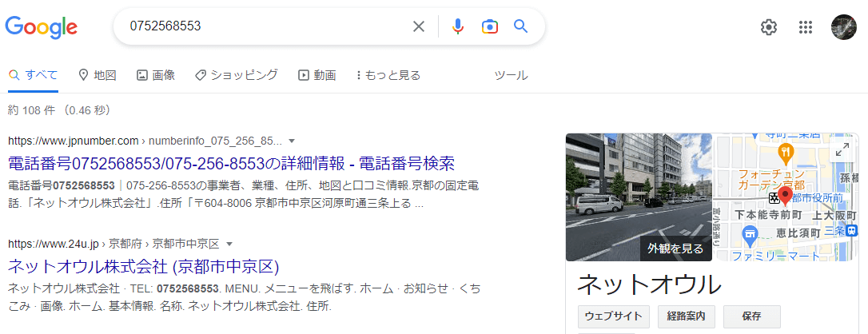
Task: Click the Google logo
Action: pyautogui.click(x=41, y=27)
